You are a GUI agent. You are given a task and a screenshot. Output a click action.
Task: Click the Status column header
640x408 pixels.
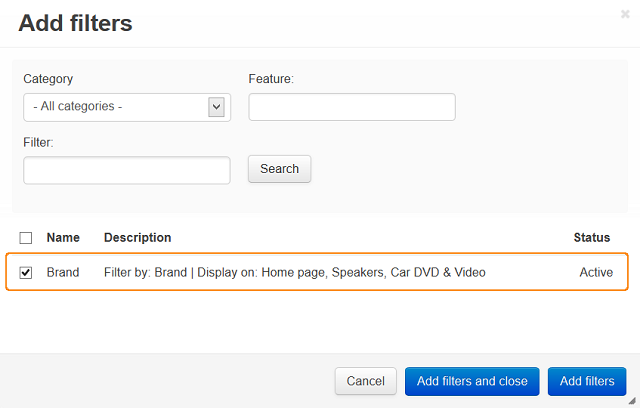[592, 237]
